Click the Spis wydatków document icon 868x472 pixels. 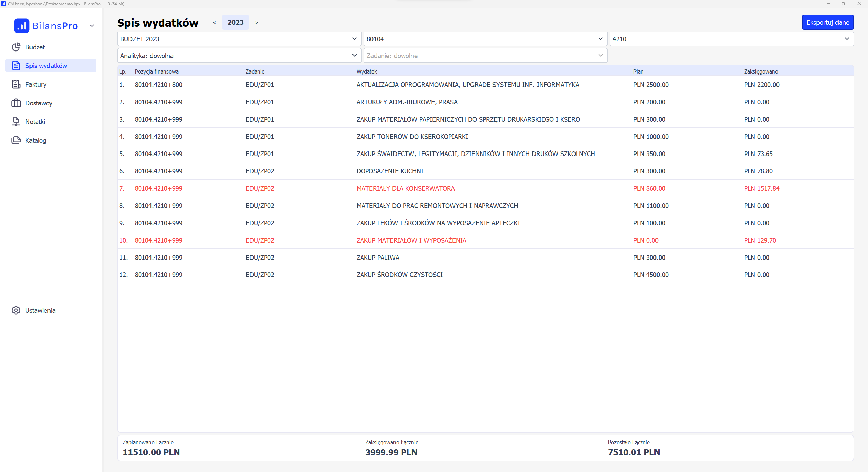(16, 66)
